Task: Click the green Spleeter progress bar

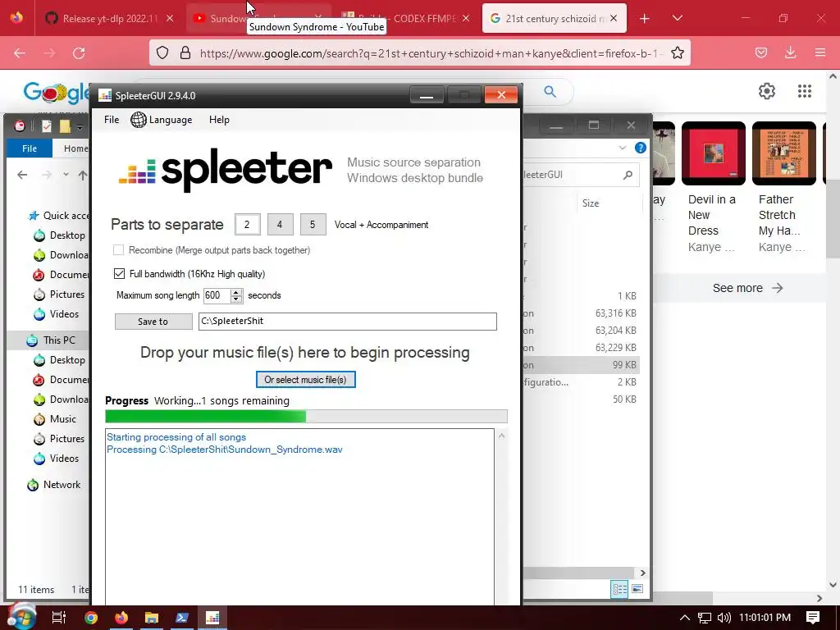Action: coord(306,416)
